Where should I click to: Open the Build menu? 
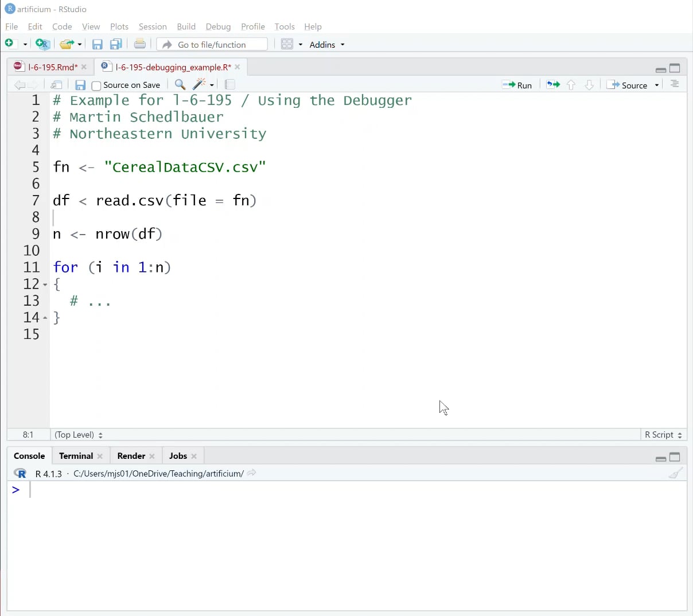click(x=186, y=26)
